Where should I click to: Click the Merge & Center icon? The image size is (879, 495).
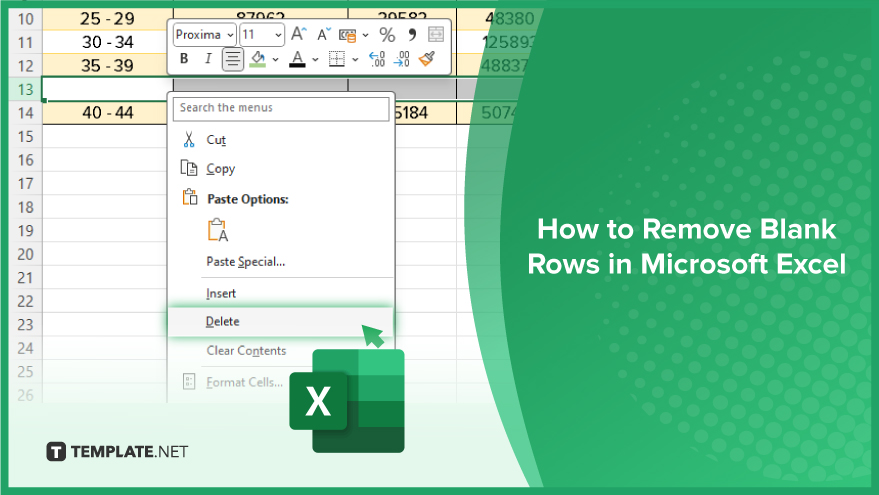[436, 35]
